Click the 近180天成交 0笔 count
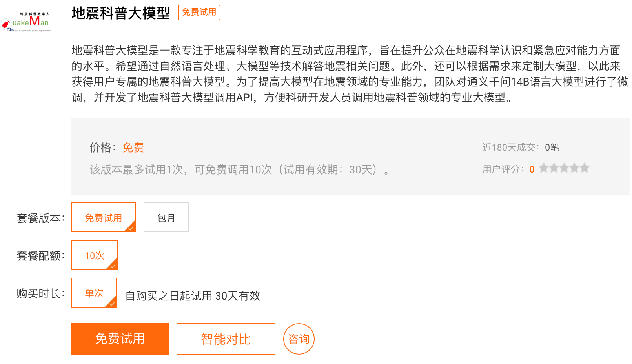Screen dimensions: 632x364 coord(521,147)
